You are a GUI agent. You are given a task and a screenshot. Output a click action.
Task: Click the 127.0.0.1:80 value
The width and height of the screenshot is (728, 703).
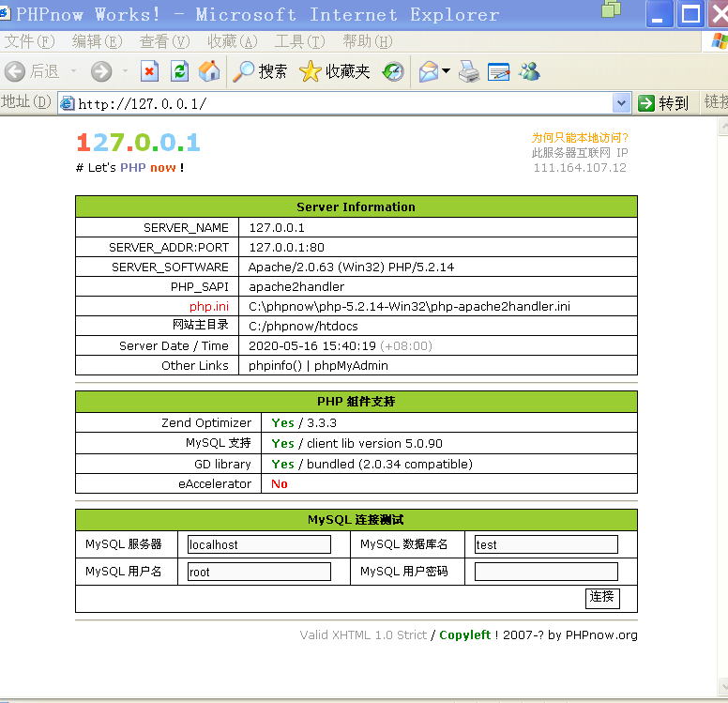pos(286,248)
